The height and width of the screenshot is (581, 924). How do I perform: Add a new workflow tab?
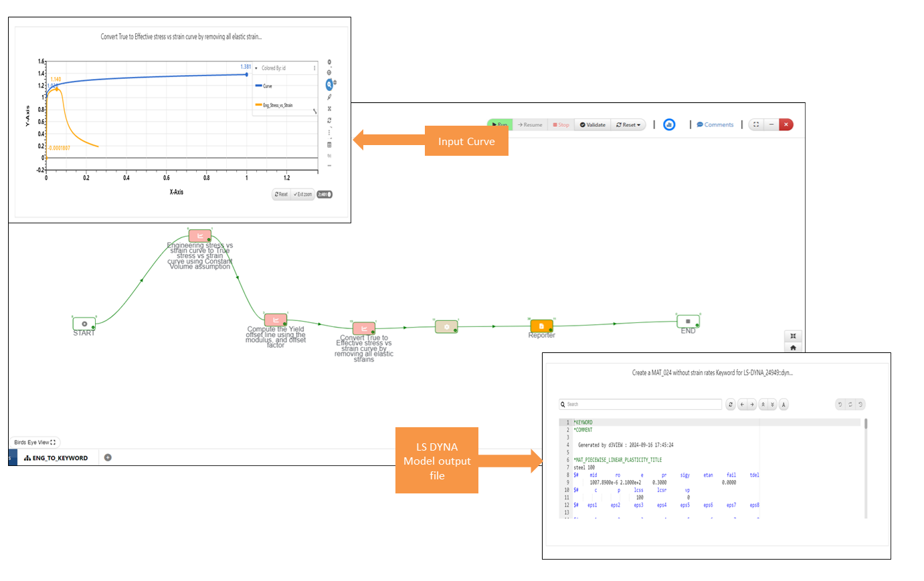pos(108,458)
